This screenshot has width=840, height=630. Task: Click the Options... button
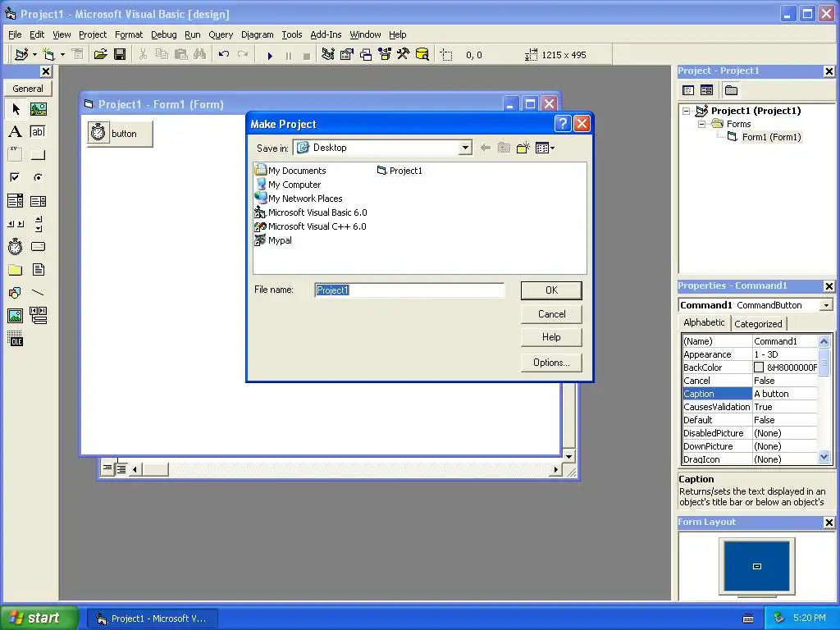(551, 363)
